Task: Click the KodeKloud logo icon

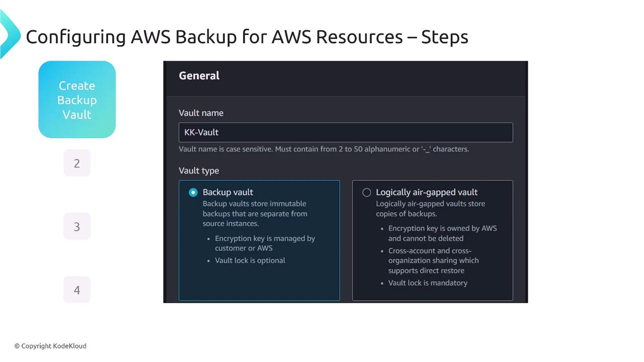Action: [x=9, y=34]
